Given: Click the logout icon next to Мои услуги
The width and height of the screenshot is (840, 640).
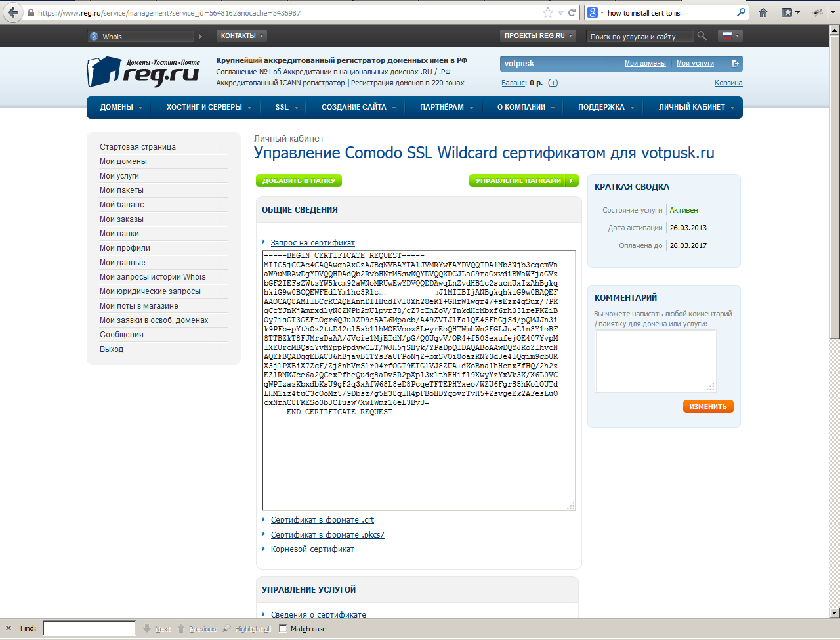Looking at the screenshot, I should 736,64.
